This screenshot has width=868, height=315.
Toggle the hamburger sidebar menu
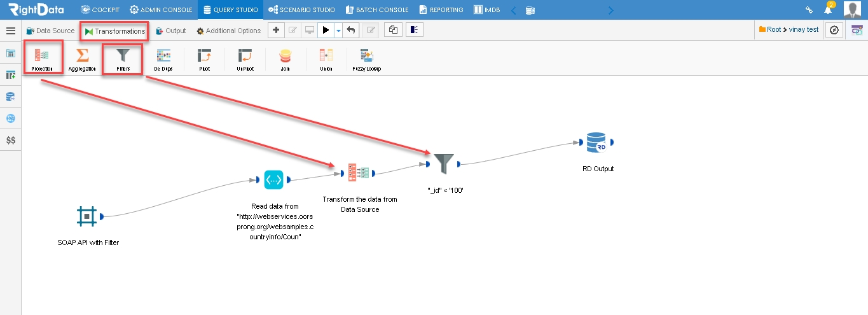click(11, 31)
